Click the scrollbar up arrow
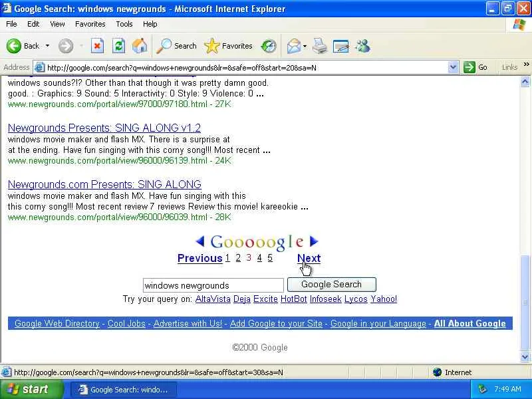532x399 pixels. 525,81
